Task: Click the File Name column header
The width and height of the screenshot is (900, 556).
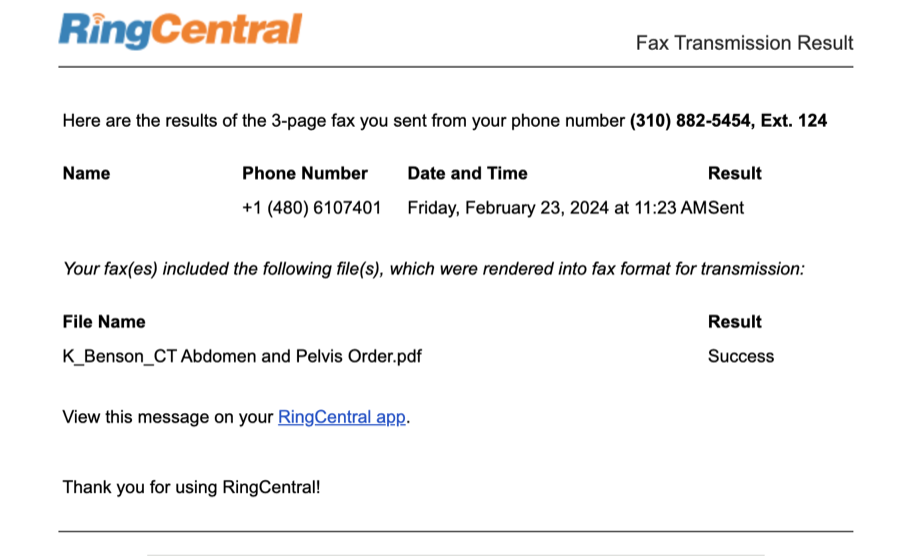Action: coord(104,322)
